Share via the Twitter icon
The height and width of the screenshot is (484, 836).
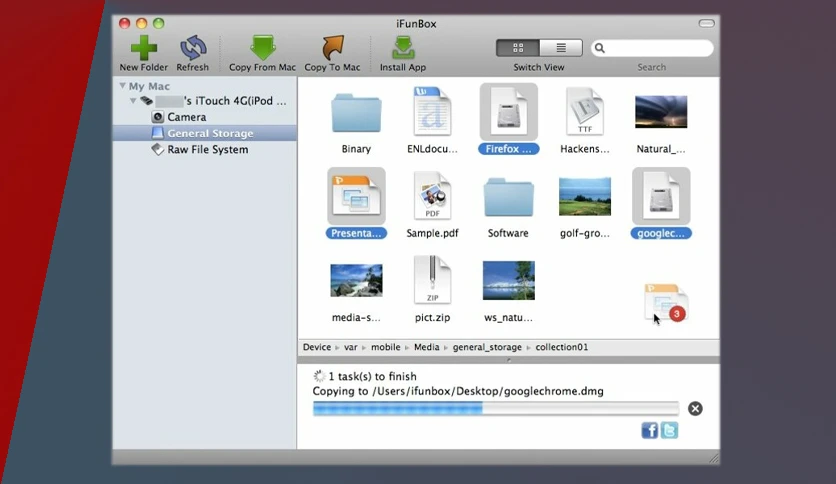click(x=670, y=430)
